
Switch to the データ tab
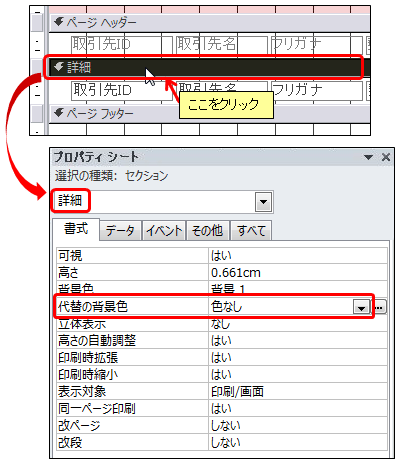click(120, 230)
